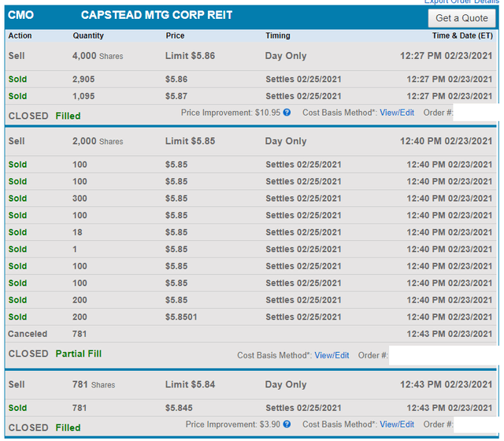Open View/Edit link for 4,000 shares order

pyautogui.click(x=397, y=113)
